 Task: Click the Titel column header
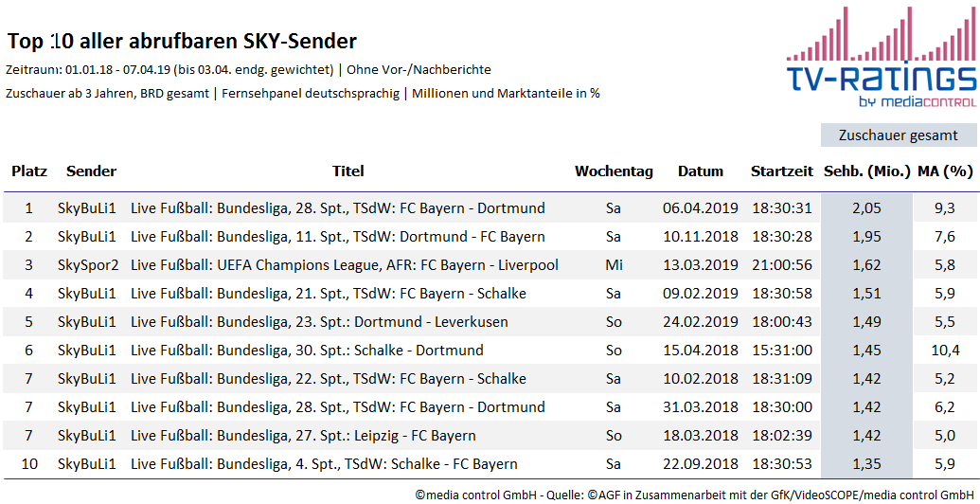348,171
